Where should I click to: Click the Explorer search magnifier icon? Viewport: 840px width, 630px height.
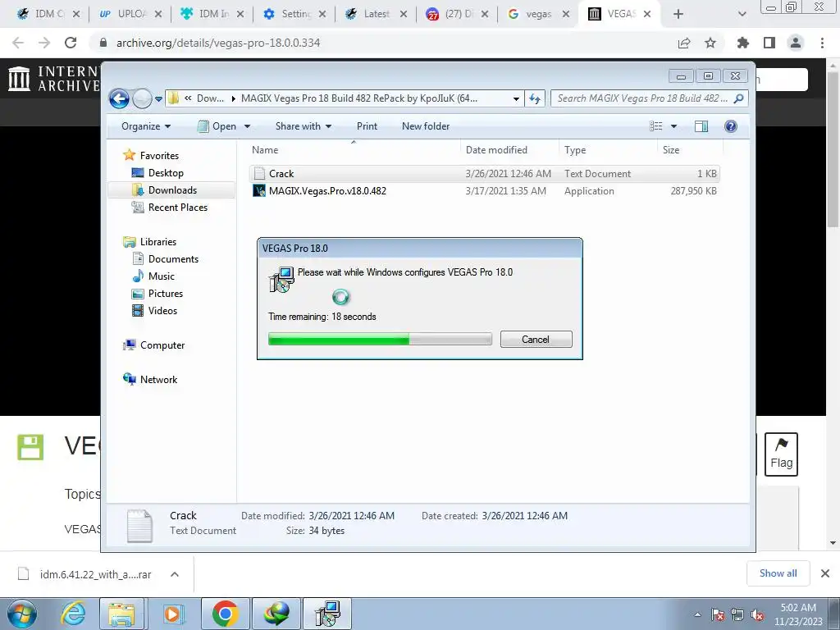click(x=738, y=98)
